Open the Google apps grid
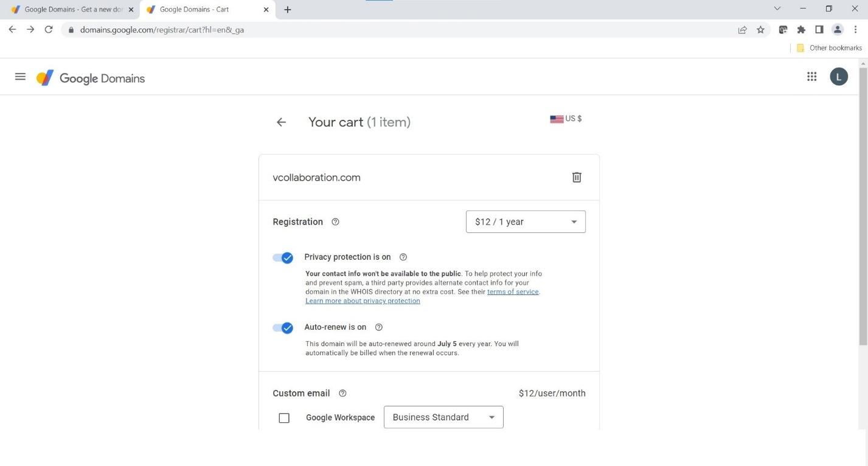The image size is (868, 466). [x=811, y=77]
